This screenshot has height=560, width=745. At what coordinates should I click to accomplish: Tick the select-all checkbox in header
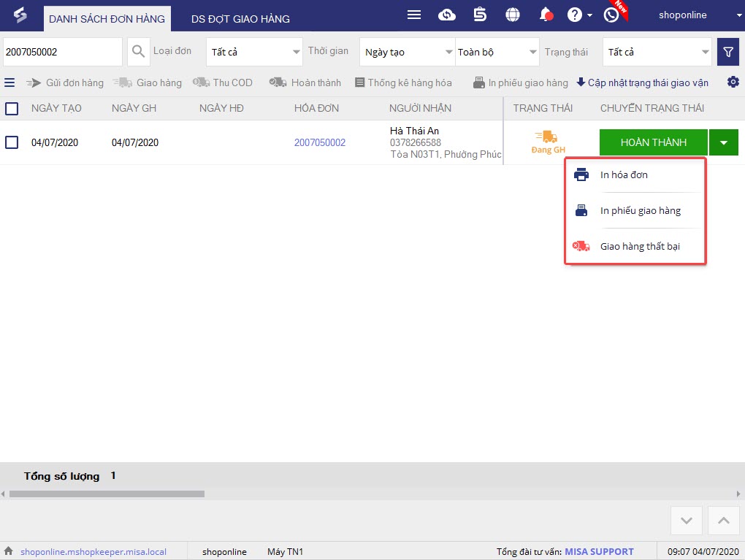[12, 109]
